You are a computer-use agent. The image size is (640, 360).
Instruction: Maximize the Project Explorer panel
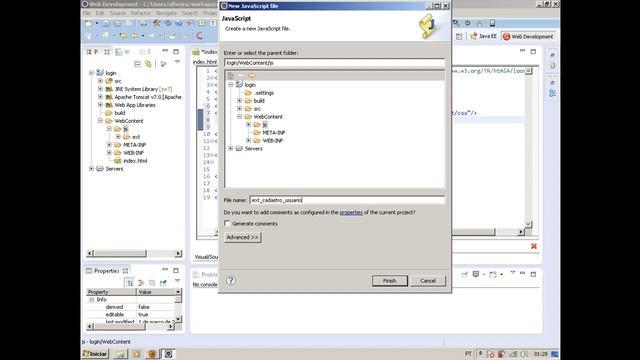(176, 51)
